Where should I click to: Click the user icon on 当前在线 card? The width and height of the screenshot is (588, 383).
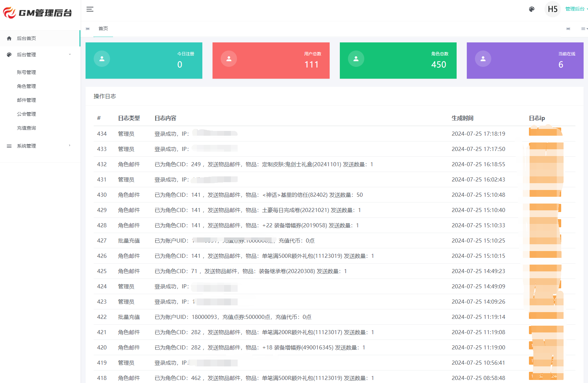point(483,59)
